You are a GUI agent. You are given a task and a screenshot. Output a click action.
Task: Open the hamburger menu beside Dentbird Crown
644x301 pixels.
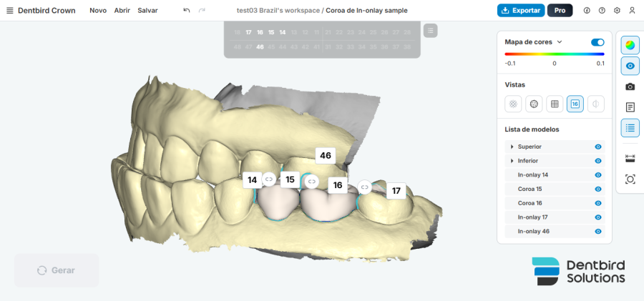click(x=10, y=11)
